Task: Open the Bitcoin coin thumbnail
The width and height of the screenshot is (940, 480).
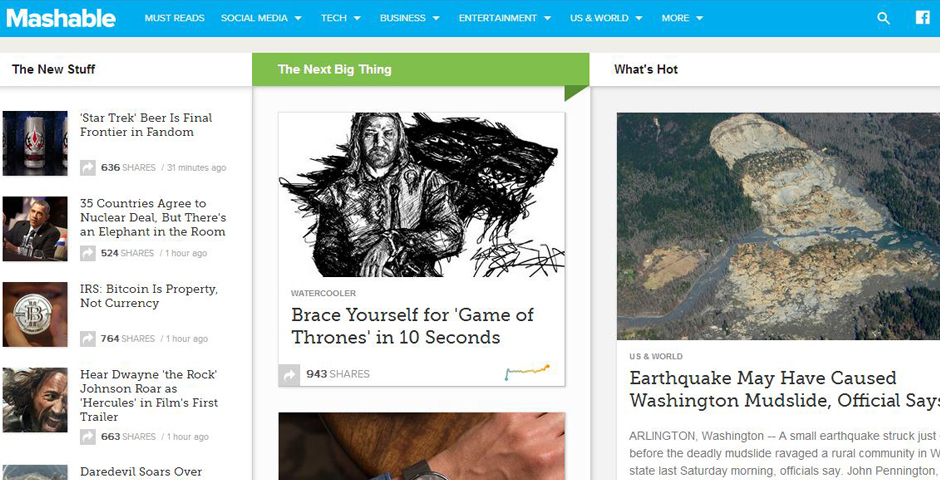Action: tap(35, 315)
